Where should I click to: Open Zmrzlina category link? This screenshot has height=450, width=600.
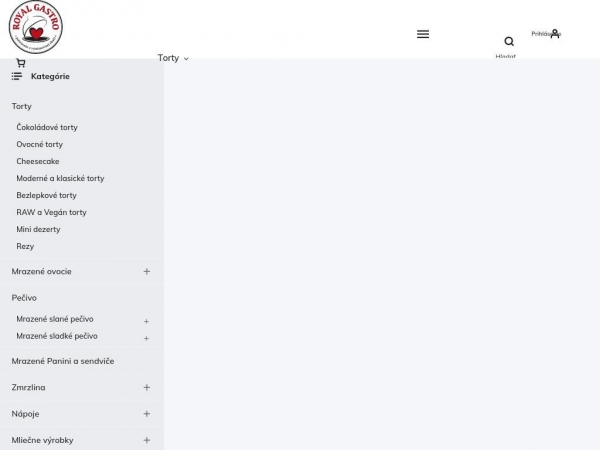tap(28, 387)
